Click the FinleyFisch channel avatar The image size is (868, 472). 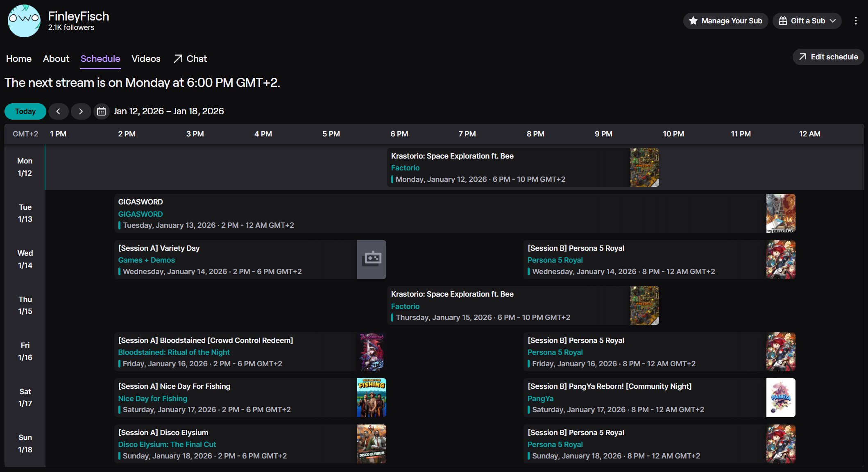coord(24,21)
